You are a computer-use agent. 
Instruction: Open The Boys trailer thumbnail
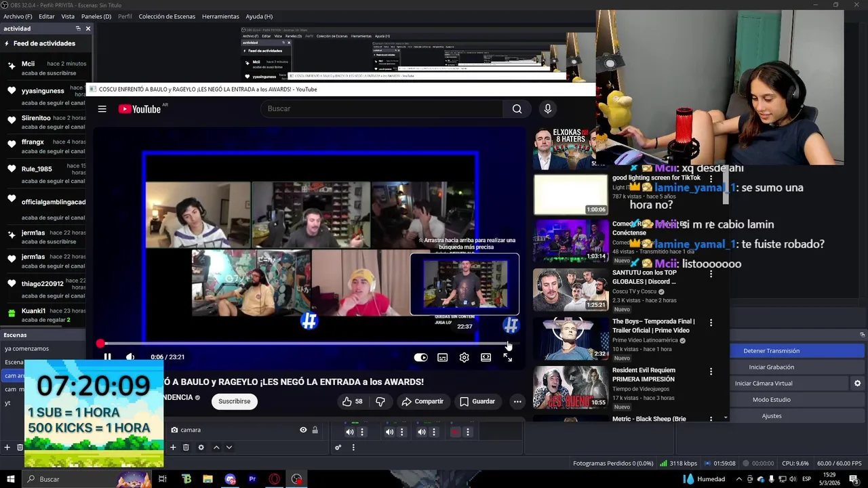[x=570, y=339]
